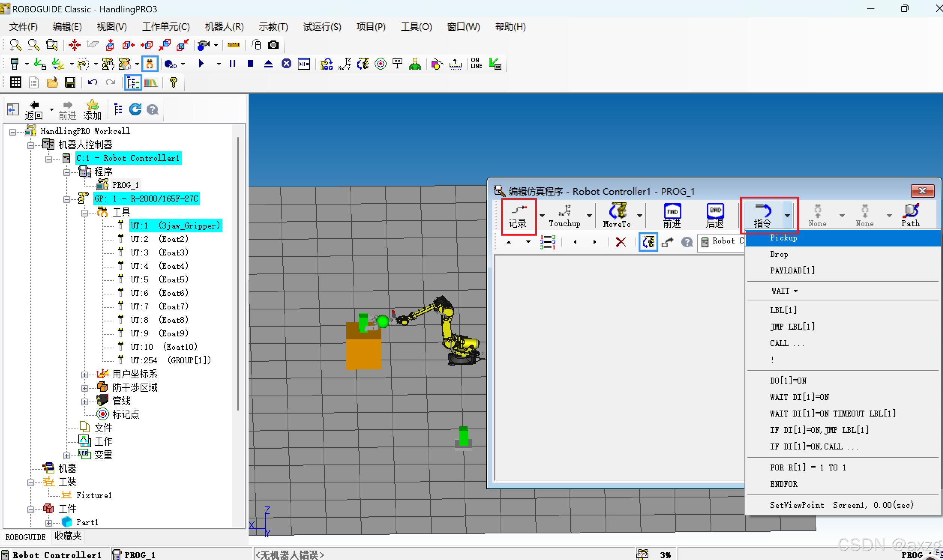Click the red X delete line icon
The image size is (943, 560).
pos(621,242)
